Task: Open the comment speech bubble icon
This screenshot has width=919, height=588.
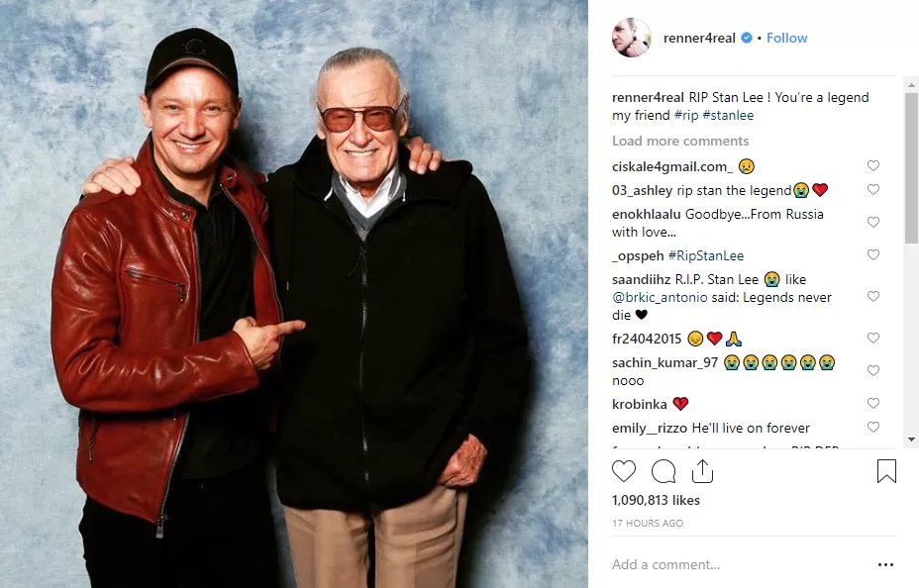Action: point(664,471)
